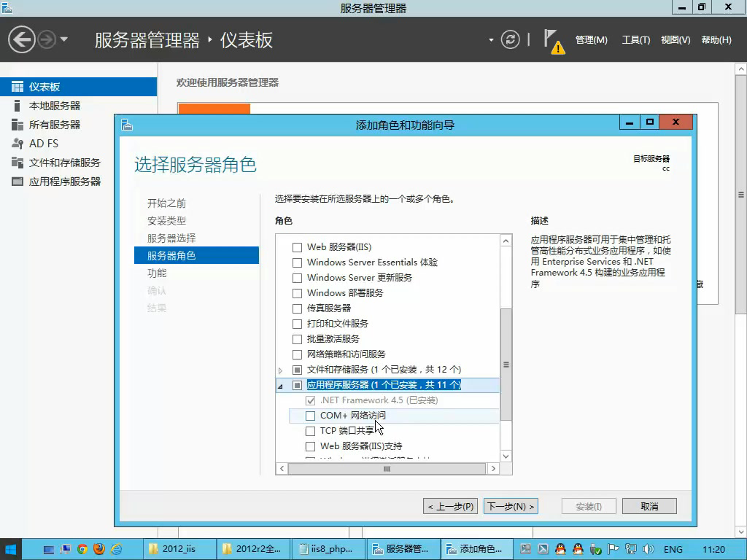The width and height of the screenshot is (747, 560).
Task: Click the volume speaker tray icon
Action: 648,549
